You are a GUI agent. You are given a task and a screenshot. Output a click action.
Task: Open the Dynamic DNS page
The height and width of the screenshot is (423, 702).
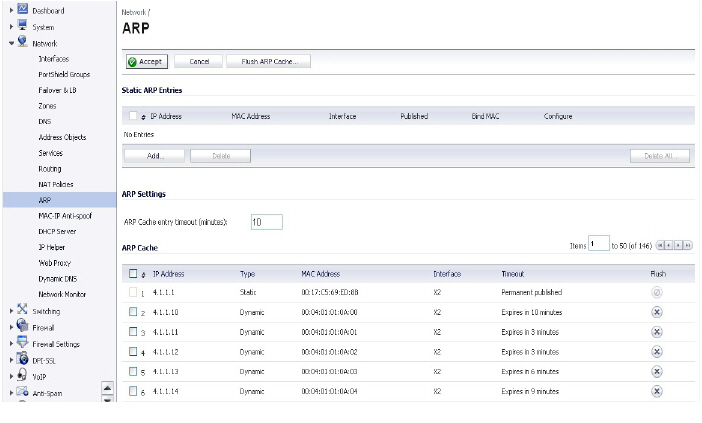(x=57, y=278)
